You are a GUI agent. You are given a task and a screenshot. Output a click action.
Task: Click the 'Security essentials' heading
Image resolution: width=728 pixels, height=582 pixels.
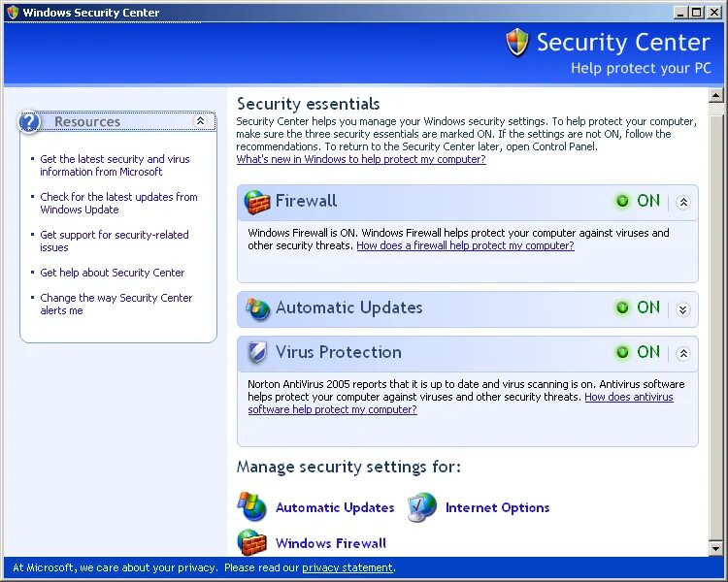[x=309, y=104]
